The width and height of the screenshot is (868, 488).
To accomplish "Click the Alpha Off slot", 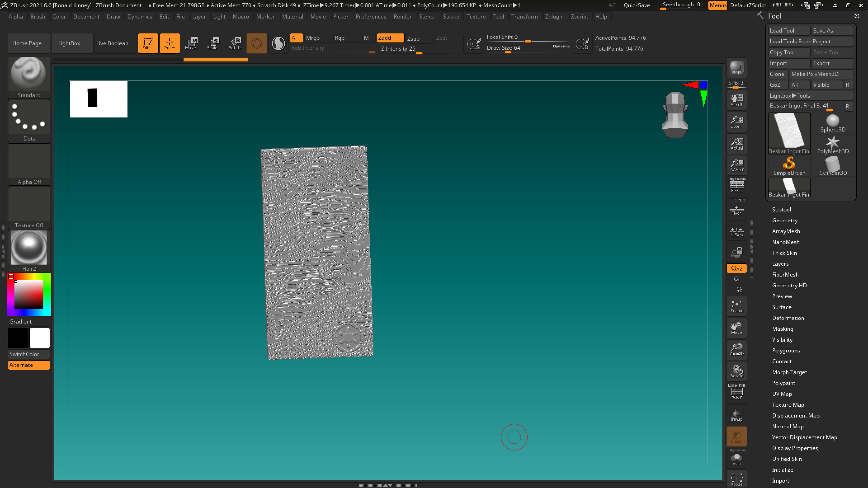I will pos(29,165).
